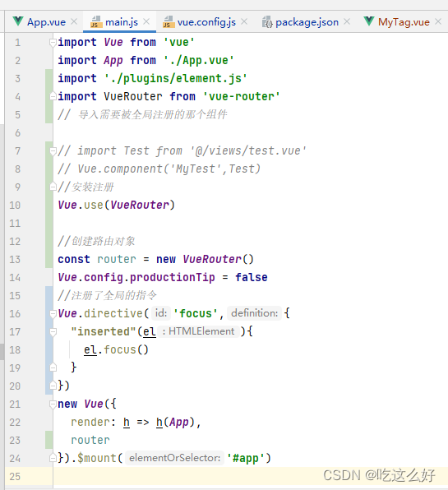Image resolution: width=448 pixels, height=490 pixels.
Task: Click the HTMLElement type hint
Action: pos(199,331)
